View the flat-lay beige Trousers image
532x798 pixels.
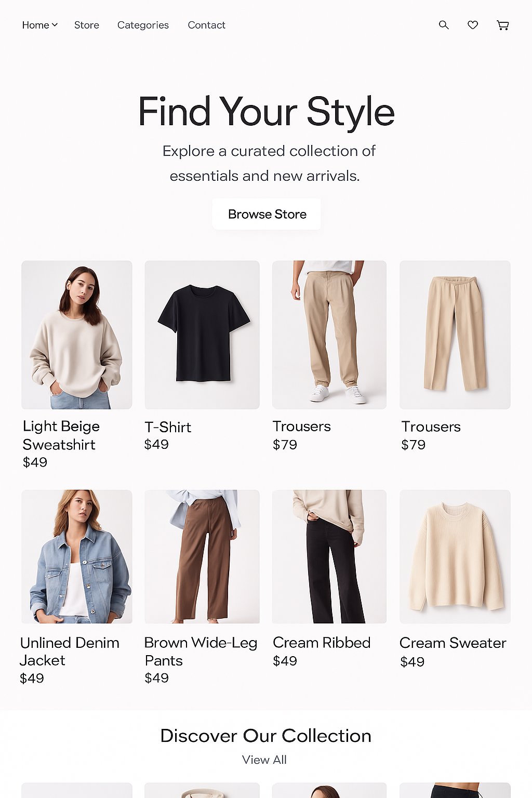pos(455,335)
